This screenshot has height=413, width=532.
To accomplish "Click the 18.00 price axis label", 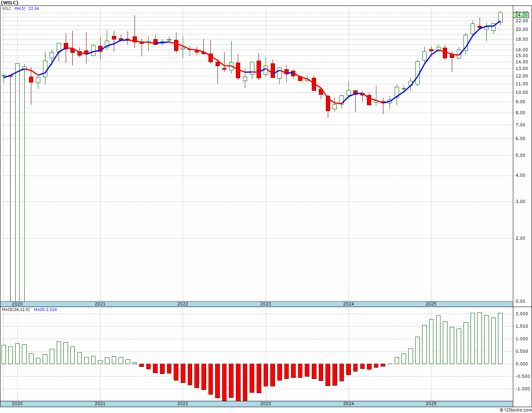I will (x=522, y=39).
